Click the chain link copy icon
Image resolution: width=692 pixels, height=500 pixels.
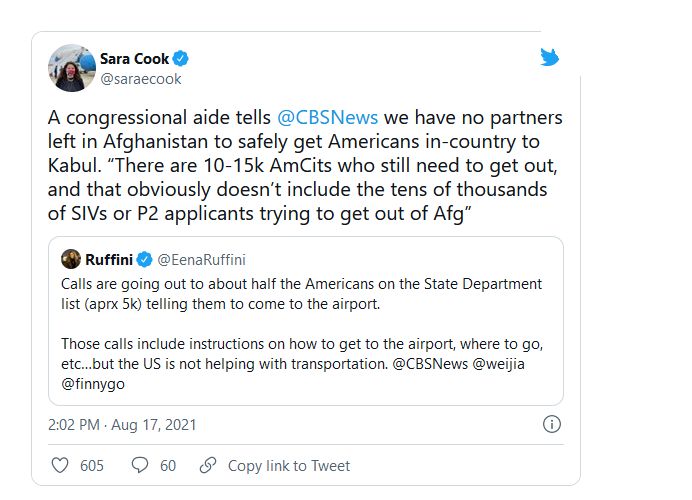pos(208,465)
